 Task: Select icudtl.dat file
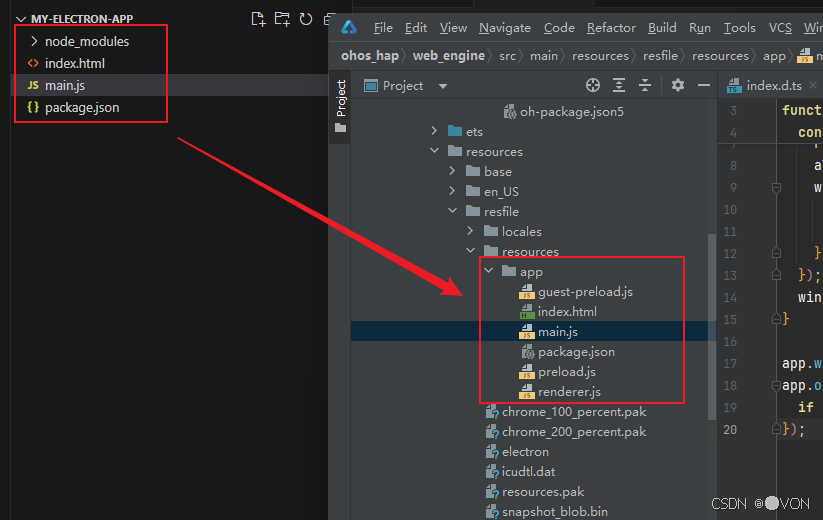[x=529, y=472]
